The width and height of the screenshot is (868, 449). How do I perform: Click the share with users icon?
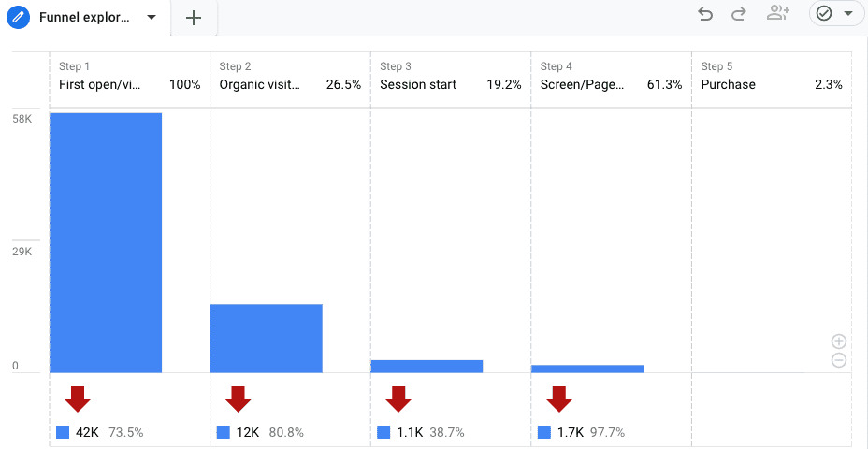(x=777, y=14)
